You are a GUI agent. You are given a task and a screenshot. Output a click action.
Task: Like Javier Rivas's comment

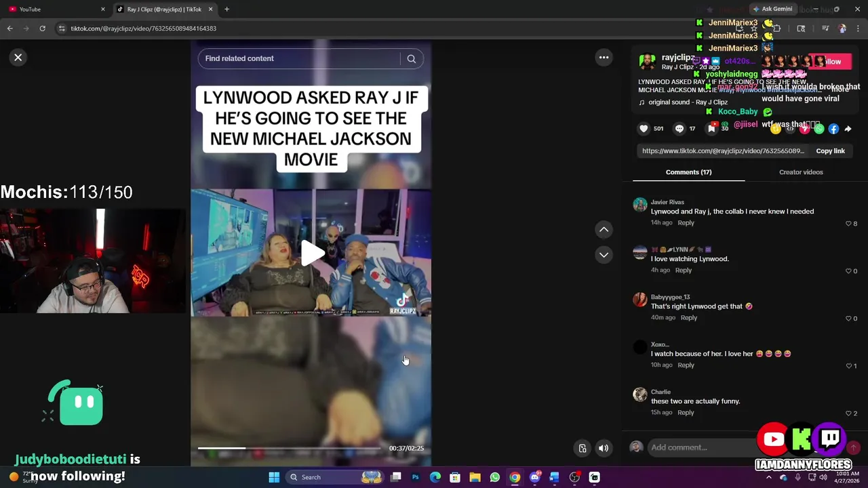pyautogui.click(x=848, y=224)
